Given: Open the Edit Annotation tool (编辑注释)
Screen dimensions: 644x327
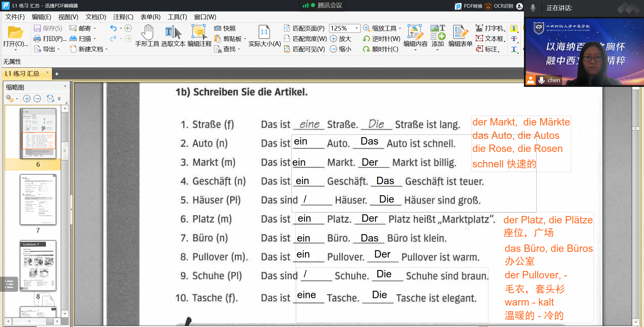Looking at the screenshot, I should coord(199,36).
